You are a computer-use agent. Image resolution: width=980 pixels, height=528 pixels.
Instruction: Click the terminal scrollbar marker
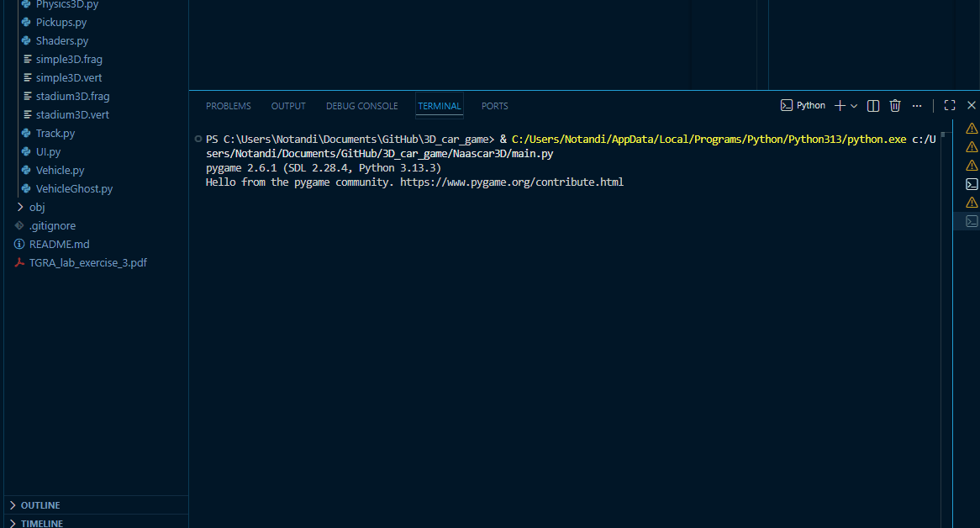click(944, 134)
